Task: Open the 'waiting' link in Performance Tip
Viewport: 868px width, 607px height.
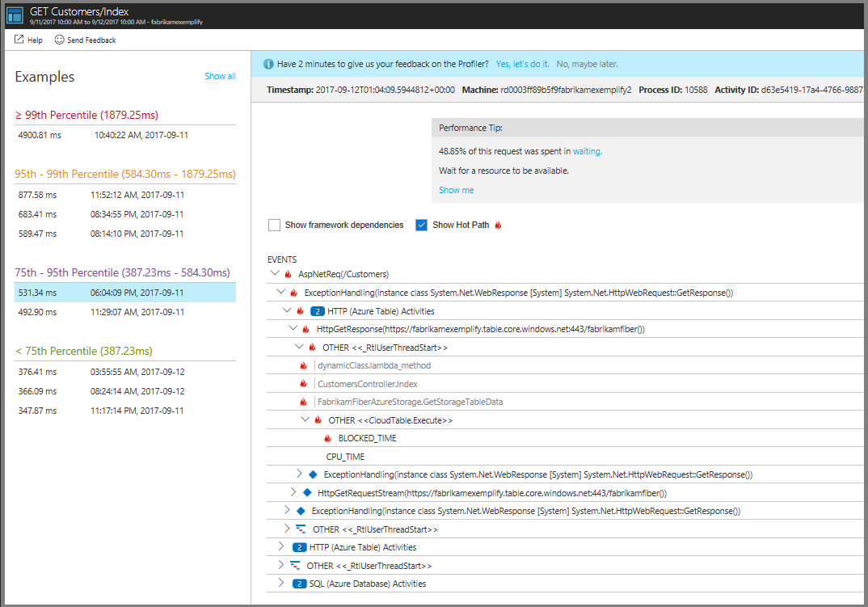Action: pos(588,151)
